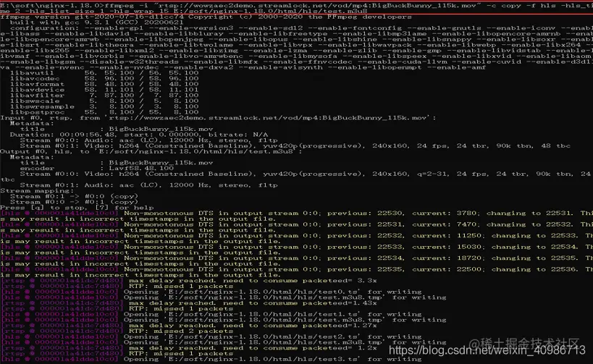593x364 pixels.
Task: Click 'Stream #0:0 -> #0:1 (copy)'
Action: [74, 202]
